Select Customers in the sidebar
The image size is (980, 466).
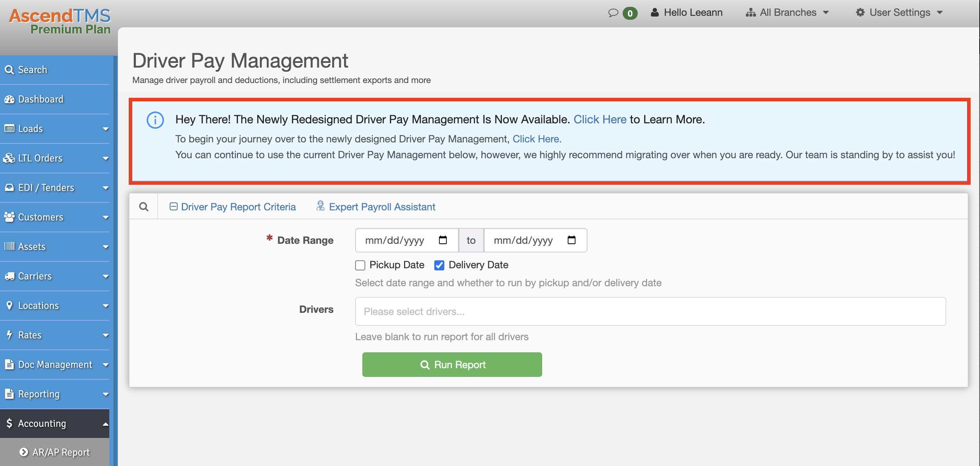click(55, 217)
